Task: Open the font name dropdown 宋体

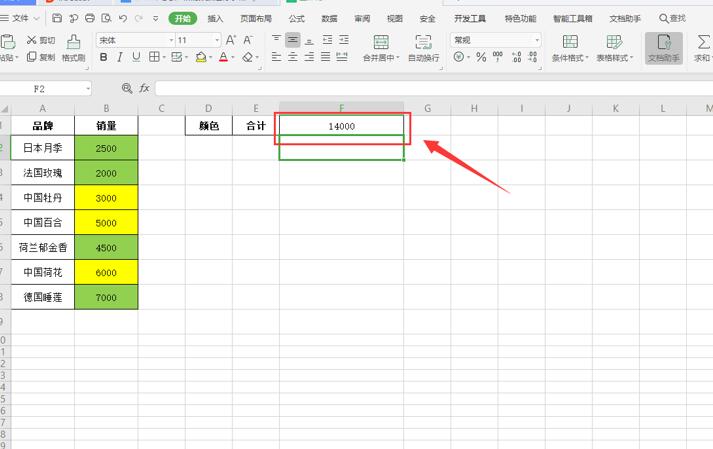Action: [171, 40]
